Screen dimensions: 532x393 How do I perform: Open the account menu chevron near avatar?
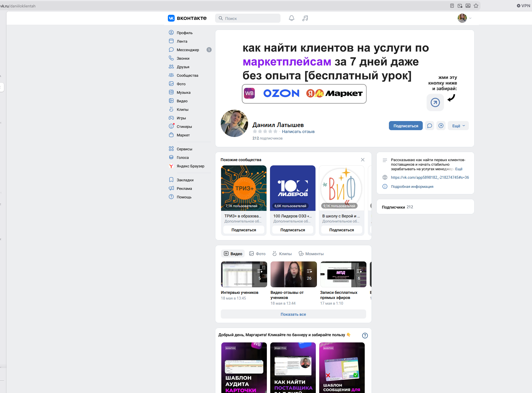470,18
